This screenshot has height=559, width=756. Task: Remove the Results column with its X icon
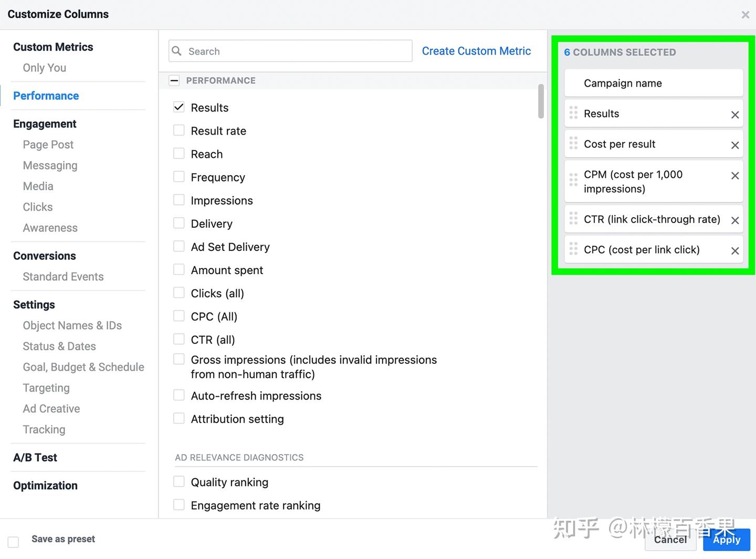(735, 115)
